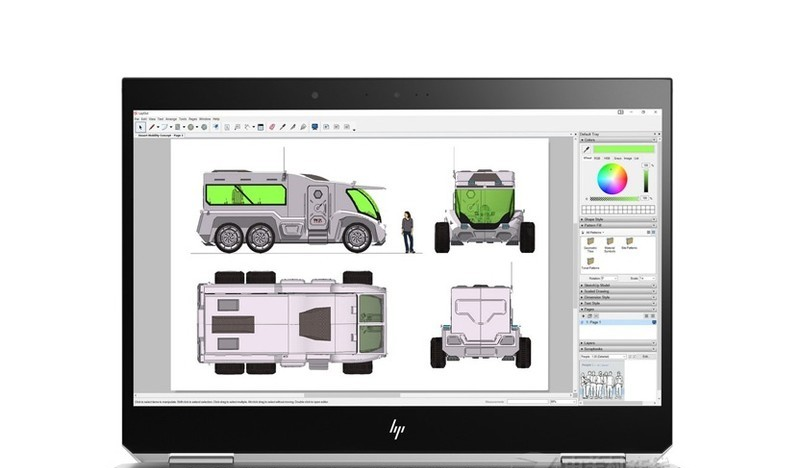Switch Pattern Fill to grid view
The width and height of the screenshot is (800, 468).
[654, 232]
